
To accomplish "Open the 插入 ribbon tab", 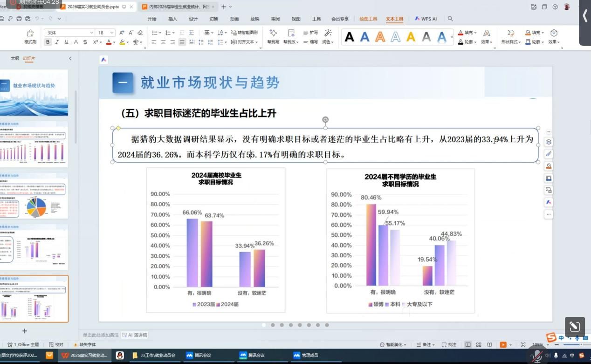I will (x=172, y=19).
